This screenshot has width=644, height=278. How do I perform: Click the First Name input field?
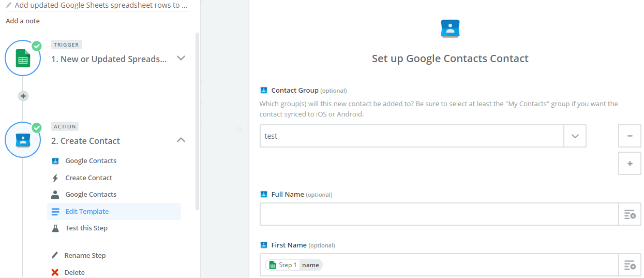[x=439, y=265]
